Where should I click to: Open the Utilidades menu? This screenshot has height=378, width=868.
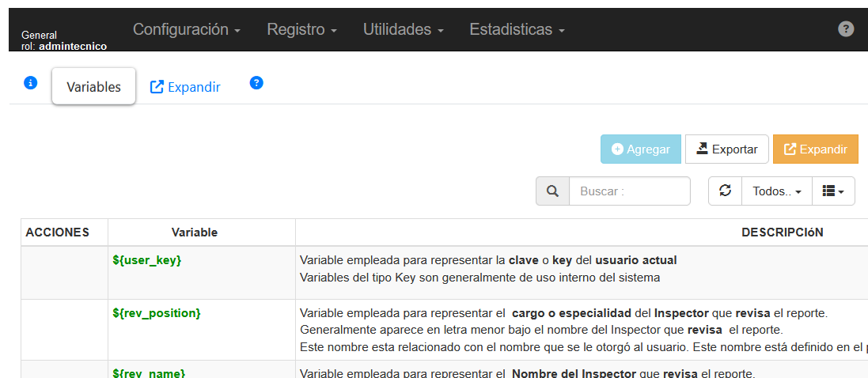[403, 30]
